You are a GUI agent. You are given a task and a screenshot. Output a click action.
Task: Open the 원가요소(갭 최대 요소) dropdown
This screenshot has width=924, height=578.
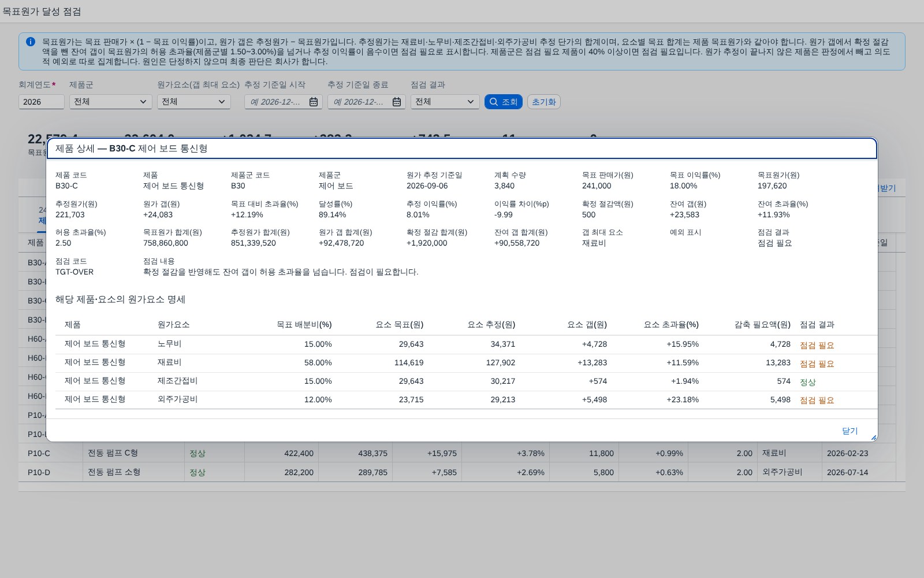coord(194,102)
